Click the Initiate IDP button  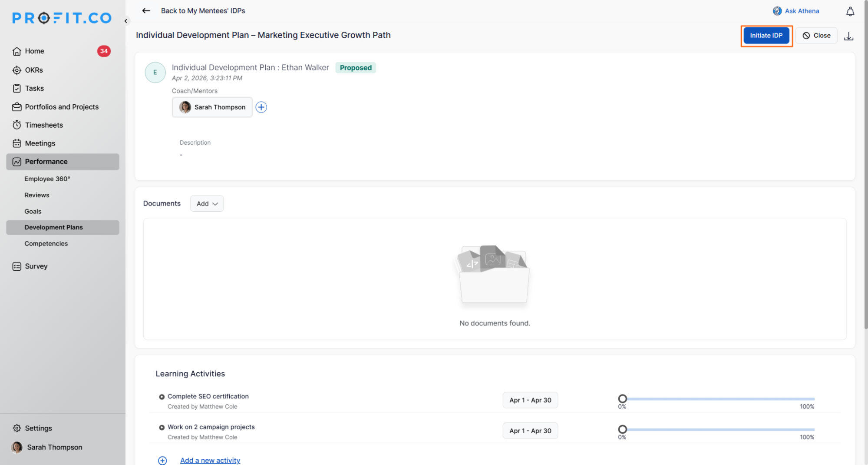pyautogui.click(x=766, y=36)
